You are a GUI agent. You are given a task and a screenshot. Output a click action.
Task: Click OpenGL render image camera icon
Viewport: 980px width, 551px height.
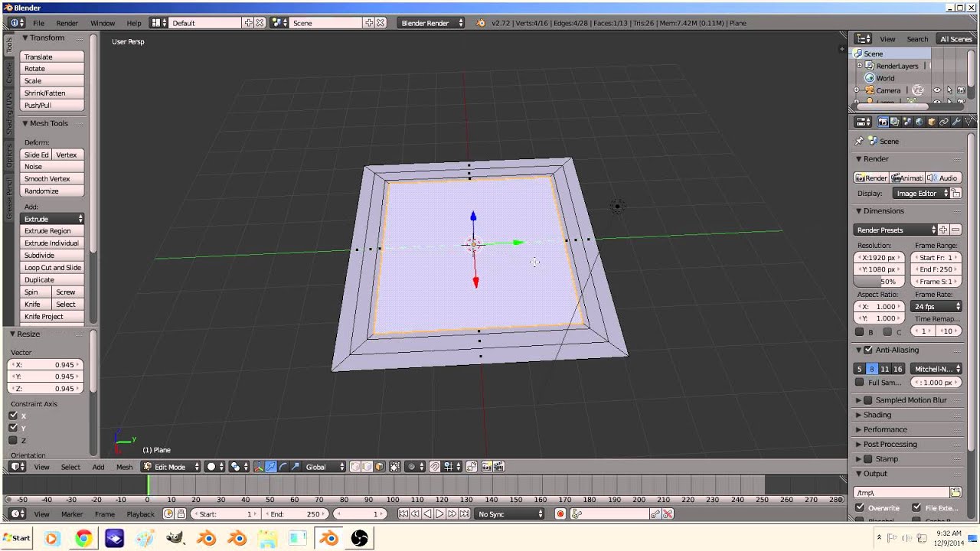pyautogui.click(x=486, y=467)
